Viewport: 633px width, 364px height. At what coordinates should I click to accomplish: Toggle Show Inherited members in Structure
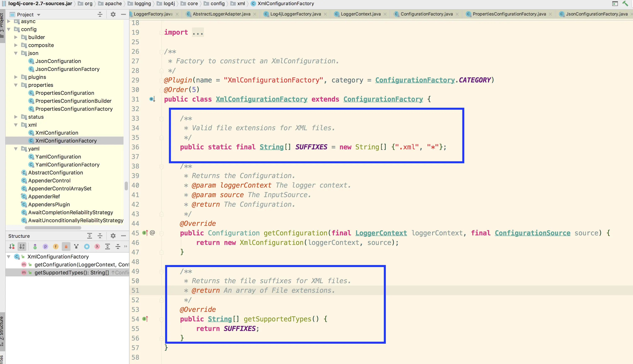(x=35, y=247)
